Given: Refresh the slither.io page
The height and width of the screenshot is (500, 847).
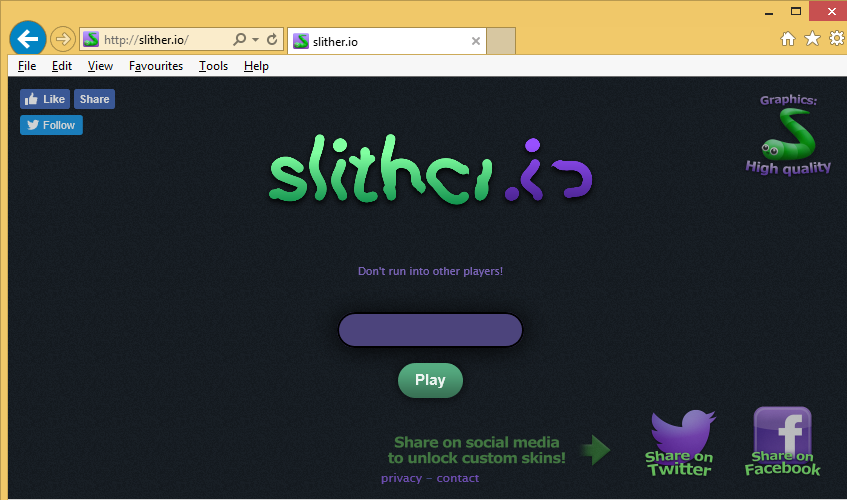Looking at the screenshot, I should (272, 39).
